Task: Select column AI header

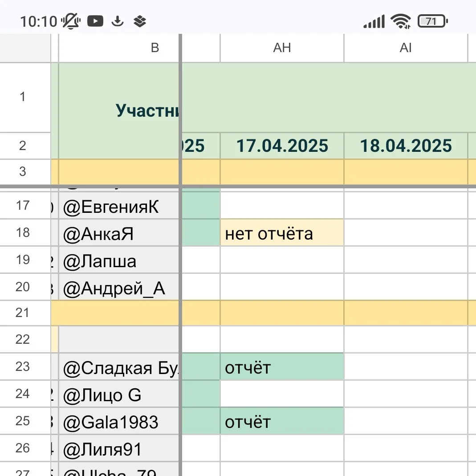Action: click(406, 48)
